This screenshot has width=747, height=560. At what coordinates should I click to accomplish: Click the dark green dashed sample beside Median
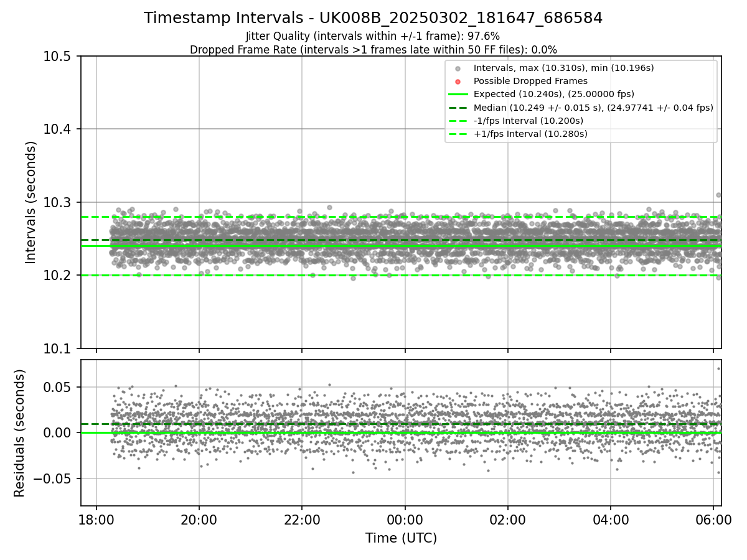pos(458,108)
